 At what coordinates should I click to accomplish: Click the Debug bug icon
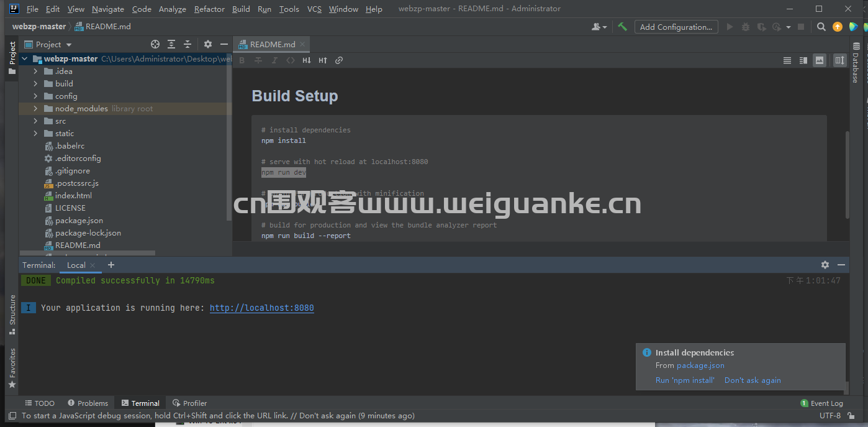pyautogui.click(x=746, y=27)
